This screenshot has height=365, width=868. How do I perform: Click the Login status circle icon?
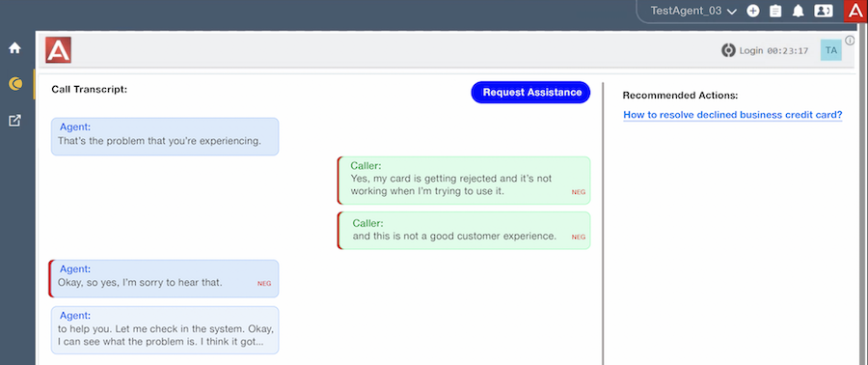(728, 50)
